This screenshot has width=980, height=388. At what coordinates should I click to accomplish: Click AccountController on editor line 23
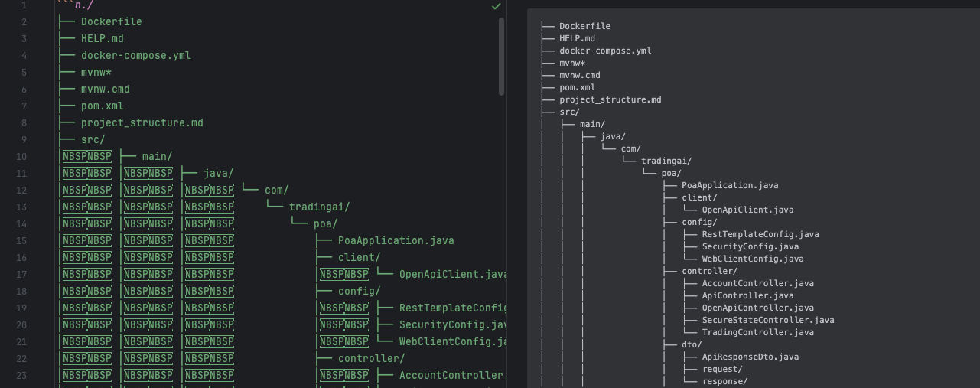[x=453, y=375]
